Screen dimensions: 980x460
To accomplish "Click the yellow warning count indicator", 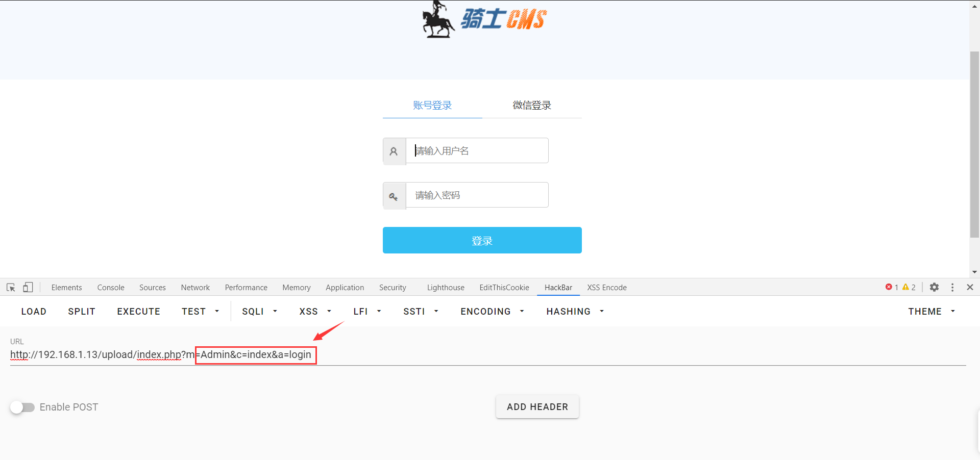I will pos(909,288).
